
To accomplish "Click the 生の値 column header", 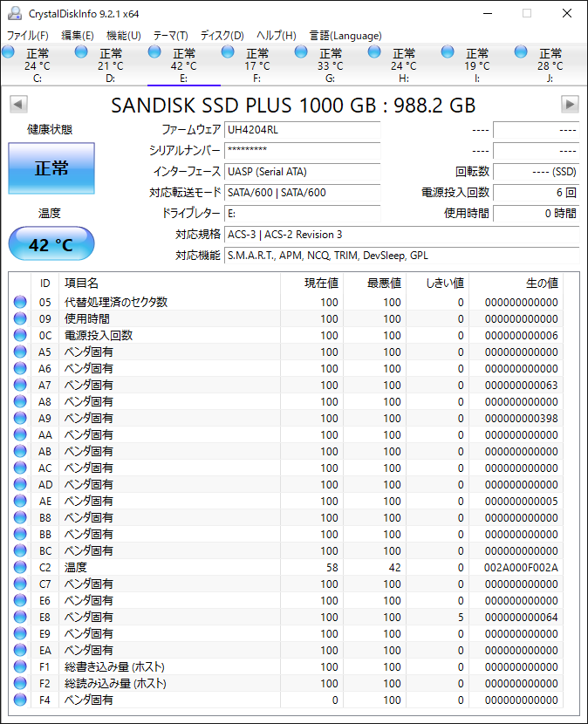I will 516,283.
